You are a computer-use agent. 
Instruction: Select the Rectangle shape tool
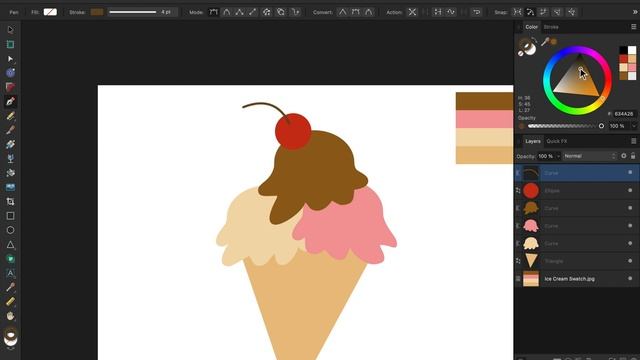tap(10, 216)
